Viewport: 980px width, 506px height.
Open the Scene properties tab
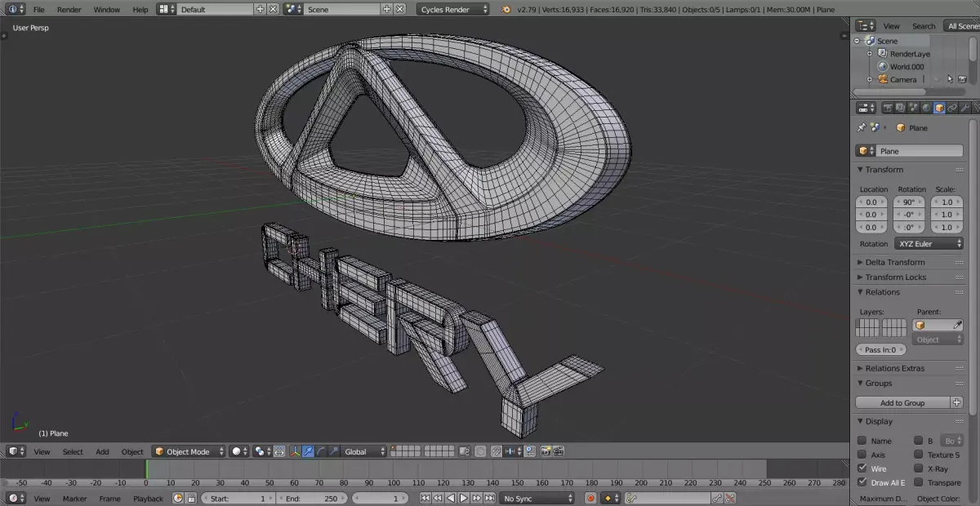pyautogui.click(x=913, y=108)
